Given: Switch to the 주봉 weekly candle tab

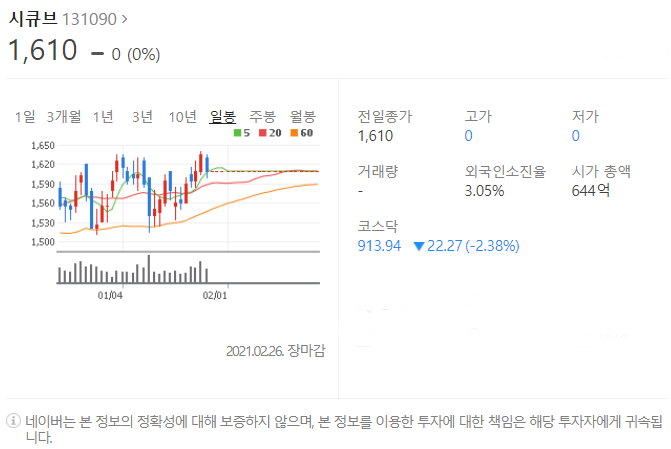Looking at the screenshot, I should click(262, 116).
